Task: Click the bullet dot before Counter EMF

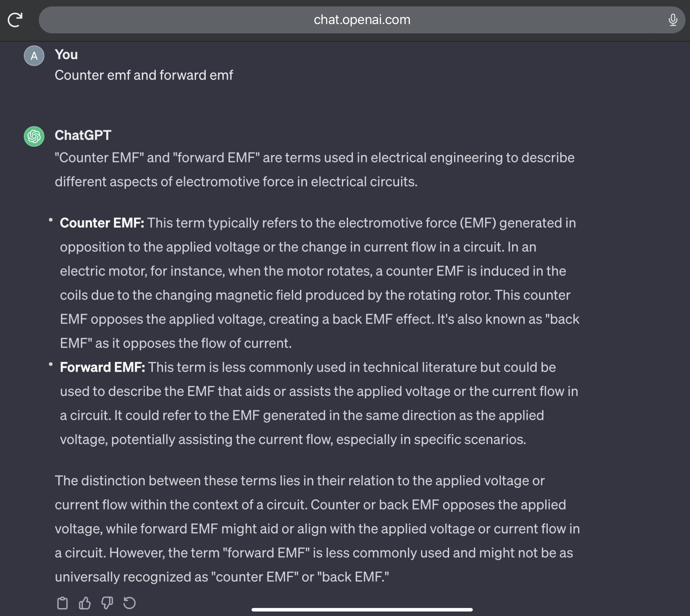Action: 51,220
